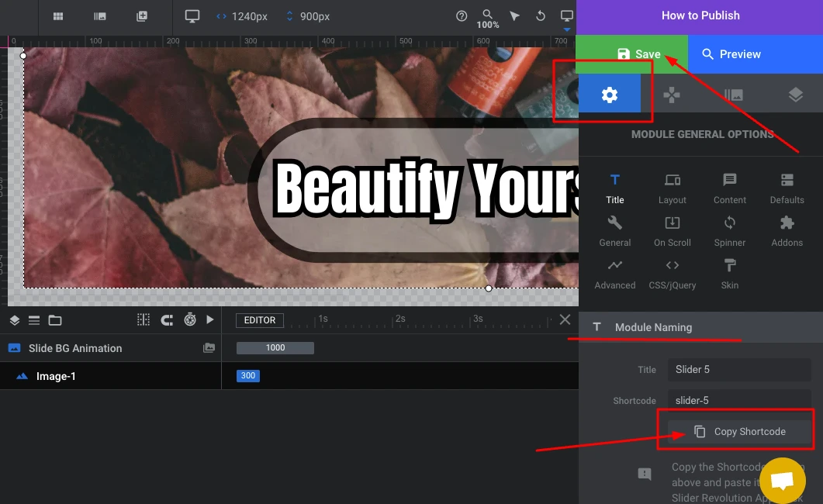Play the timeline animation

point(210,319)
